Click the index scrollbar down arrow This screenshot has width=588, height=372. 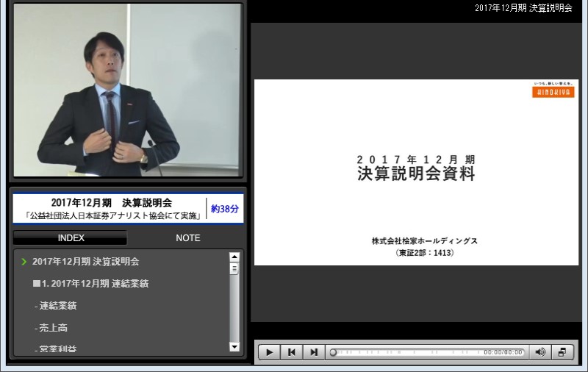[234, 347]
